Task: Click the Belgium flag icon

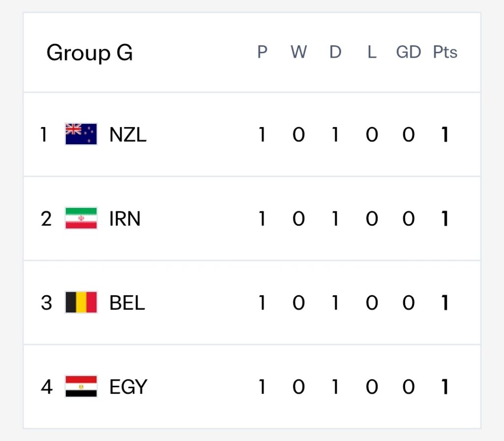Action: [81, 302]
